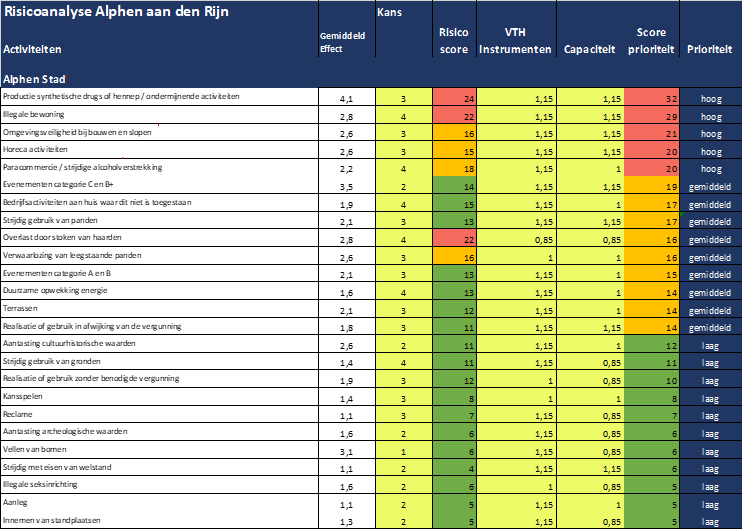Select the only Kans cell with value 1
This screenshot has width=742, height=529.
pyautogui.click(x=404, y=452)
